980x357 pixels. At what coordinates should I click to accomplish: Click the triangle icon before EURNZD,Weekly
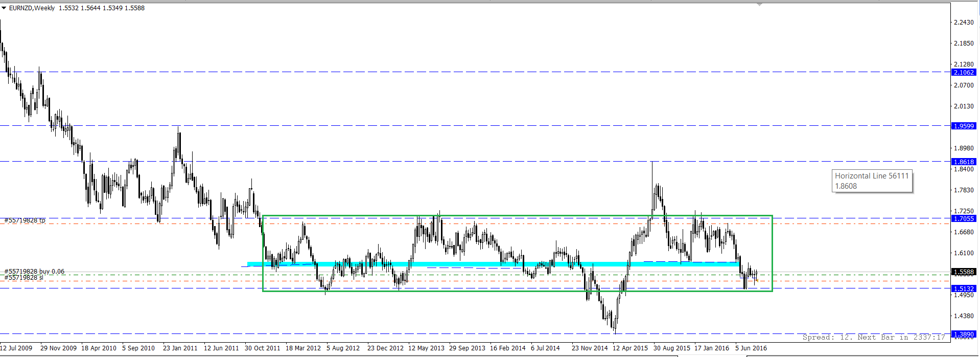[4, 8]
